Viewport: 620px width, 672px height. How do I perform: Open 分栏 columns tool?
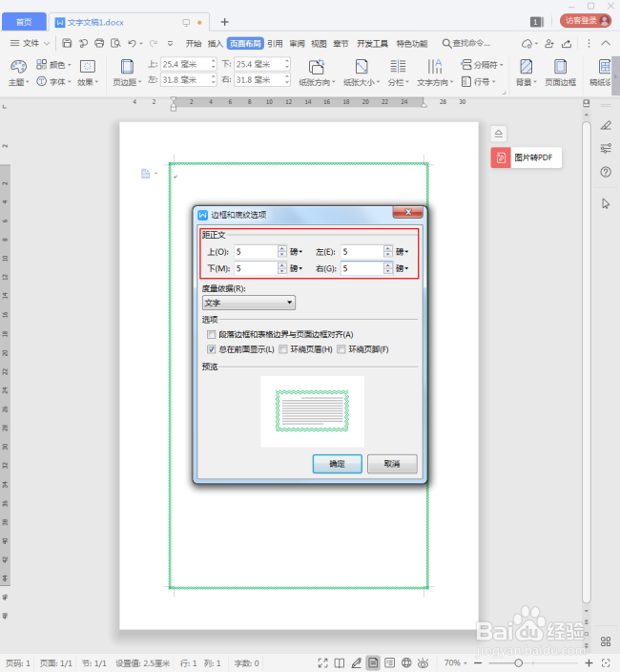click(398, 73)
